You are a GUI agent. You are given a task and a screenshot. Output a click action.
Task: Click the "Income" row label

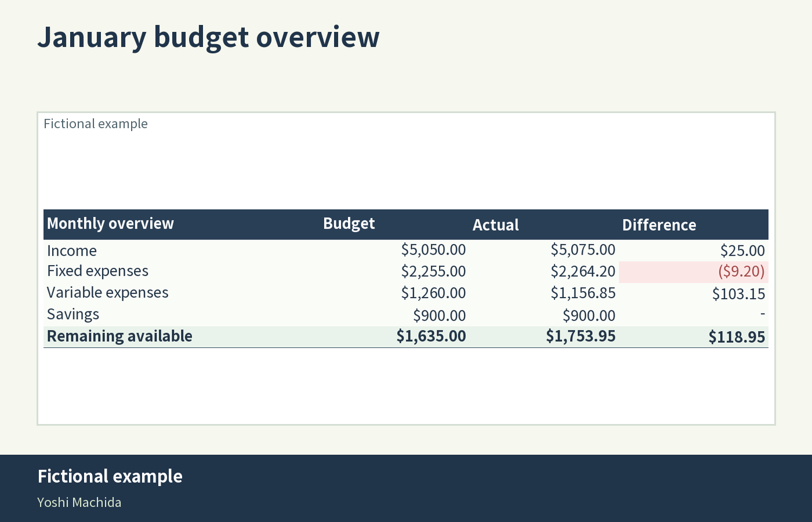point(72,251)
